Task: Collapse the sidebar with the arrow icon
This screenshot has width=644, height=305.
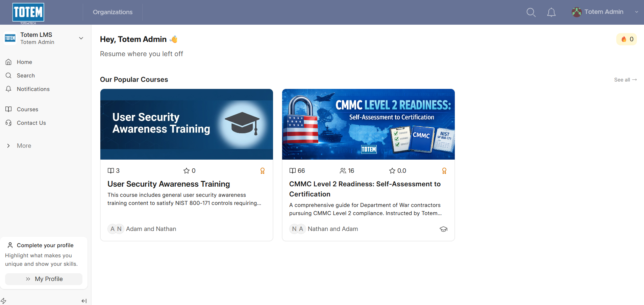Action: tap(84, 301)
